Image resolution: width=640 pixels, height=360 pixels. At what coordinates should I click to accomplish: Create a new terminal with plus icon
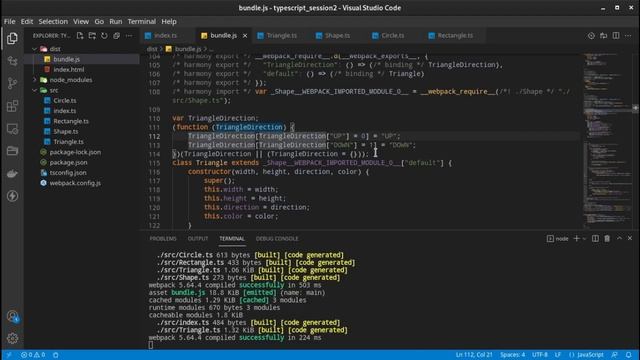(576, 238)
